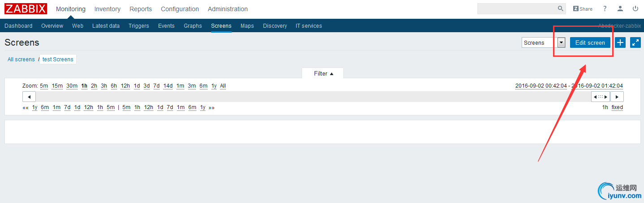
Task: Click the search magnifier icon
Action: (561, 8)
